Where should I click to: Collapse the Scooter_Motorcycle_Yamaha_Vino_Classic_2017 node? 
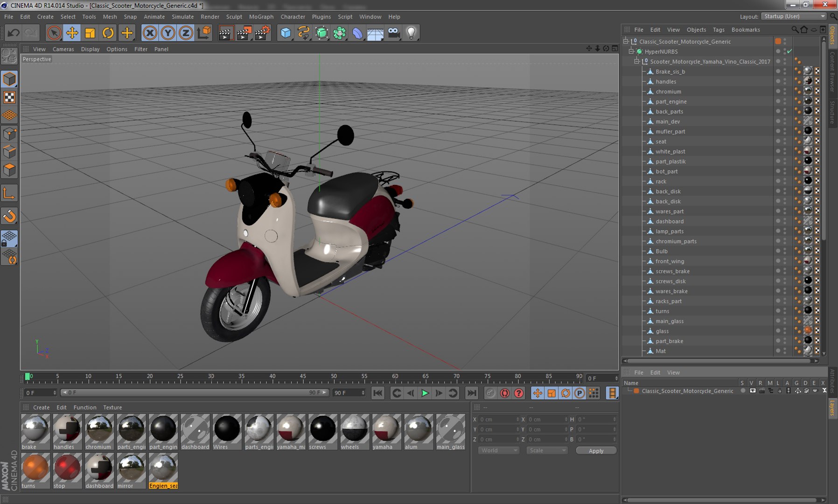tap(637, 62)
